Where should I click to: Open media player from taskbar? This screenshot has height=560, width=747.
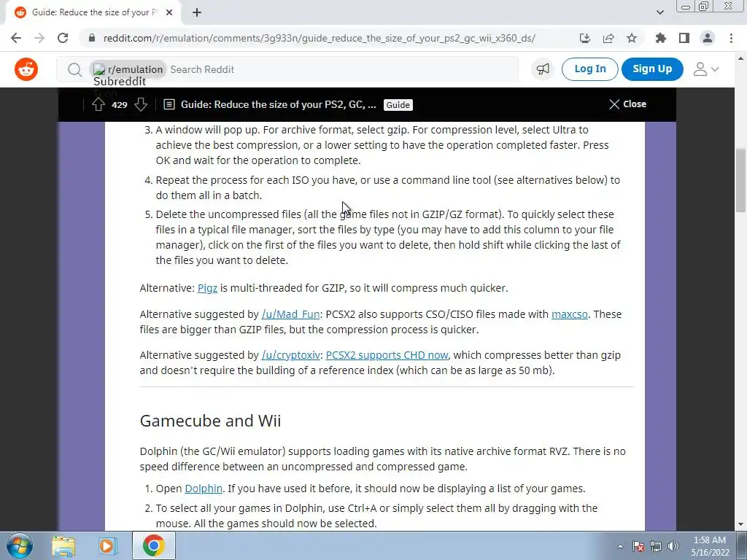[108, 546]
